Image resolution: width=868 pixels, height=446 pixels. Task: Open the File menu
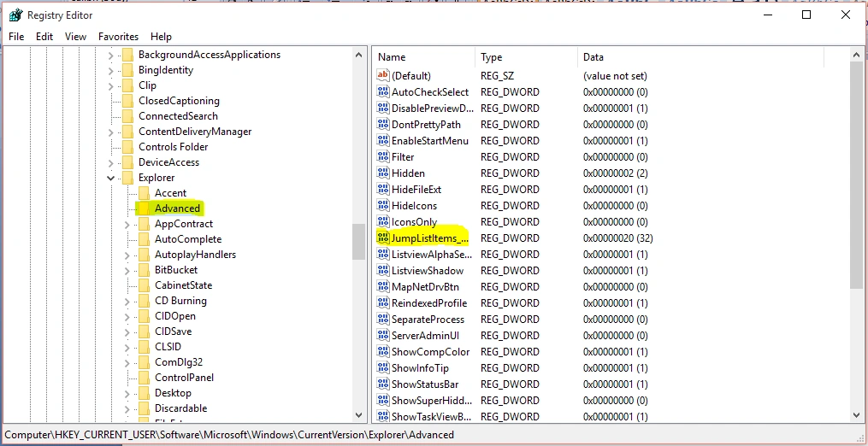[x=16, y=37]
